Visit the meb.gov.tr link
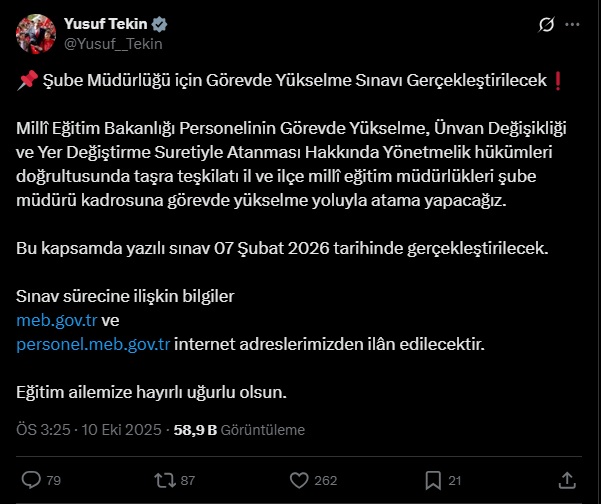 click(57, 320)
